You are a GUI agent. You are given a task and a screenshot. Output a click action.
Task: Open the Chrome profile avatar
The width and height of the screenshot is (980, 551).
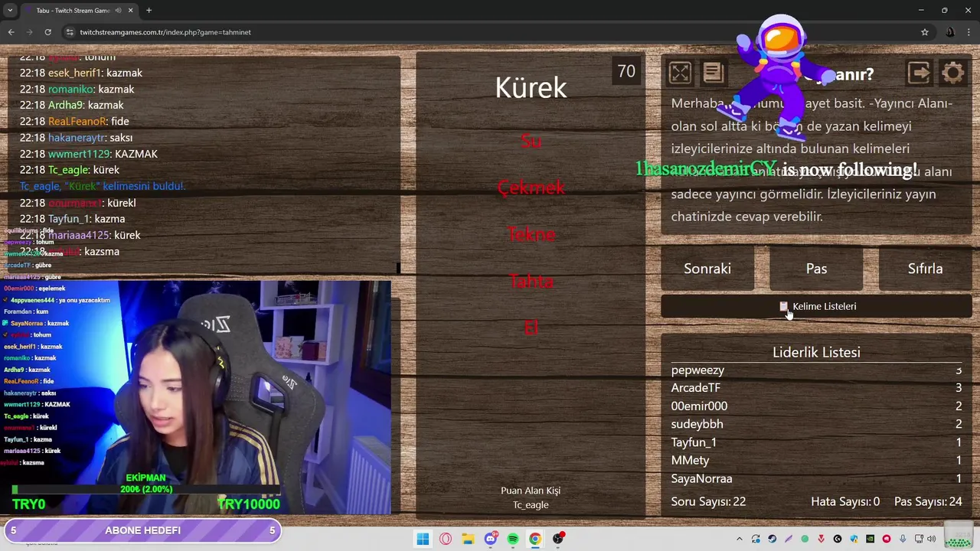950,32
